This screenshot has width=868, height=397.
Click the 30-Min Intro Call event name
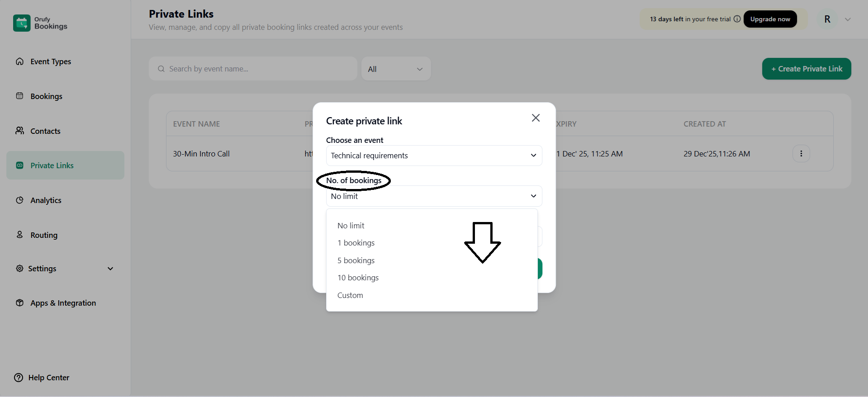click(x=201, y=154)
